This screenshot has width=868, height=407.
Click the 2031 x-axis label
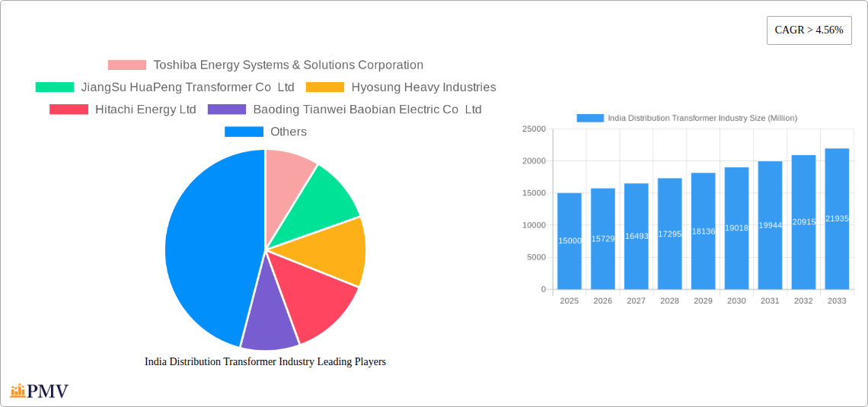coord(770,300)
